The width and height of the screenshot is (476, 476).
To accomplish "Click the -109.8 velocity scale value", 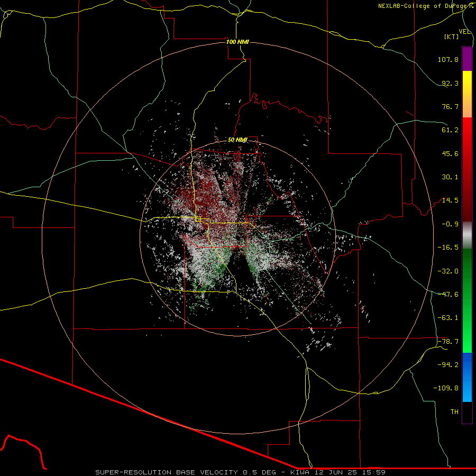I will (446, 388).
